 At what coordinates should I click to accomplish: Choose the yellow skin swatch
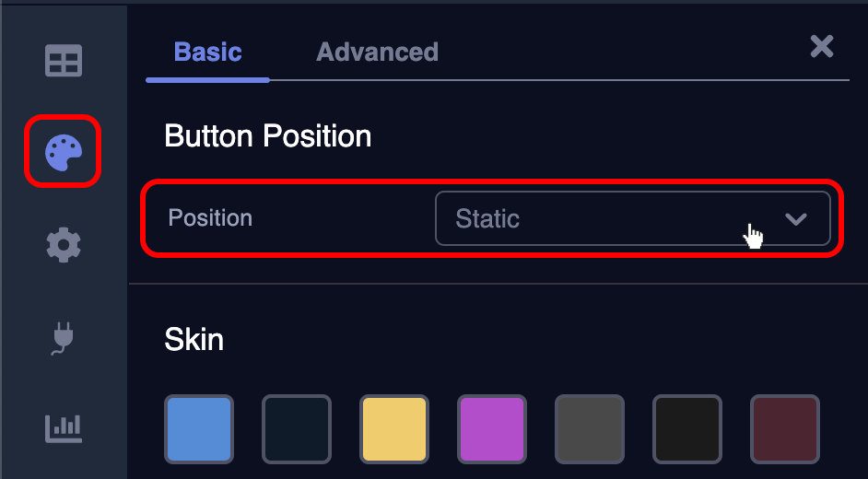click(394, 429)
